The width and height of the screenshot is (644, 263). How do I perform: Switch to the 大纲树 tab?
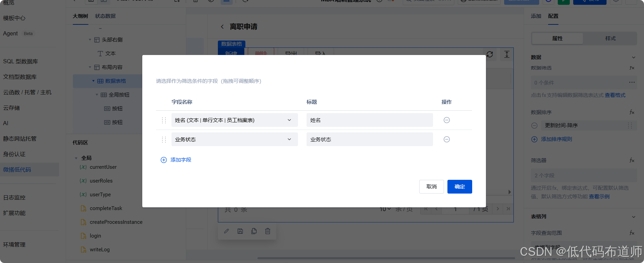(x=80, y=16)
